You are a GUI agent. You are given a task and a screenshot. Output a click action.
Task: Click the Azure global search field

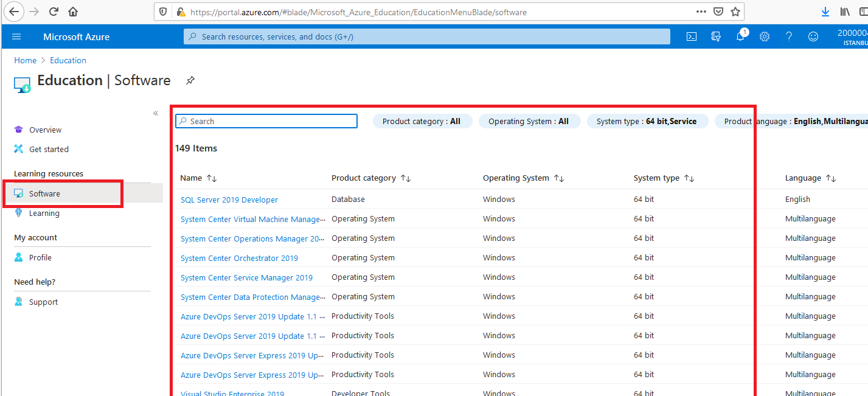[x=427, y=36]
